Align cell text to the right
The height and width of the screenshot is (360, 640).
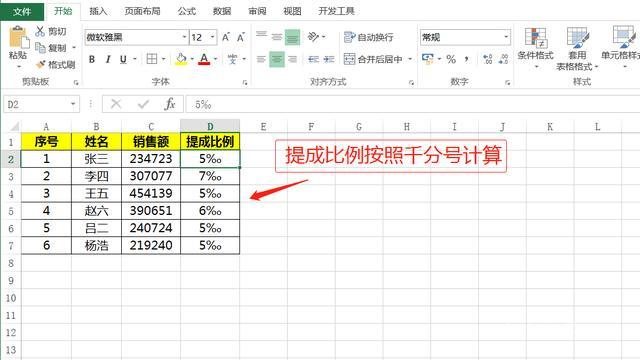pyautogui.click(x=292, y=60)
